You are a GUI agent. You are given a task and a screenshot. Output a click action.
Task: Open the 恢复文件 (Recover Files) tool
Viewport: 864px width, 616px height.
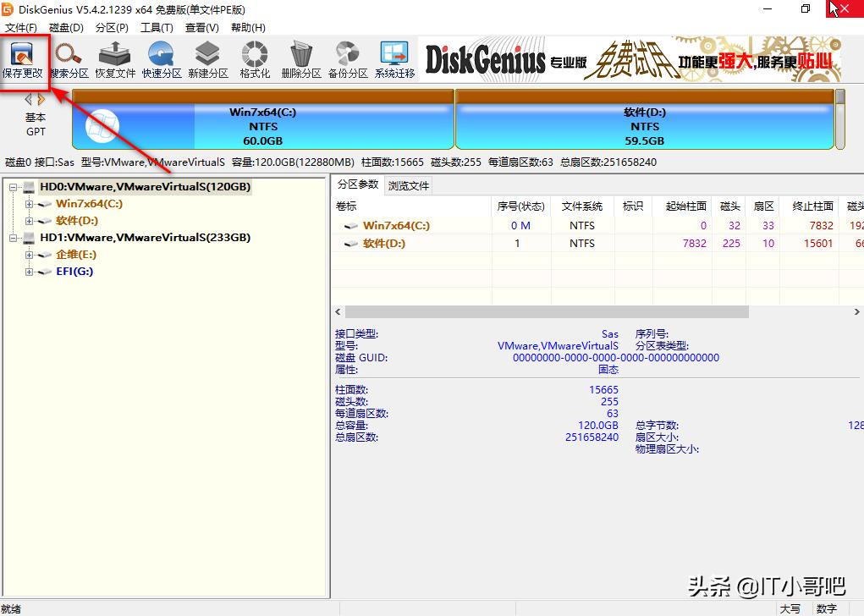(x=115, y=58)
